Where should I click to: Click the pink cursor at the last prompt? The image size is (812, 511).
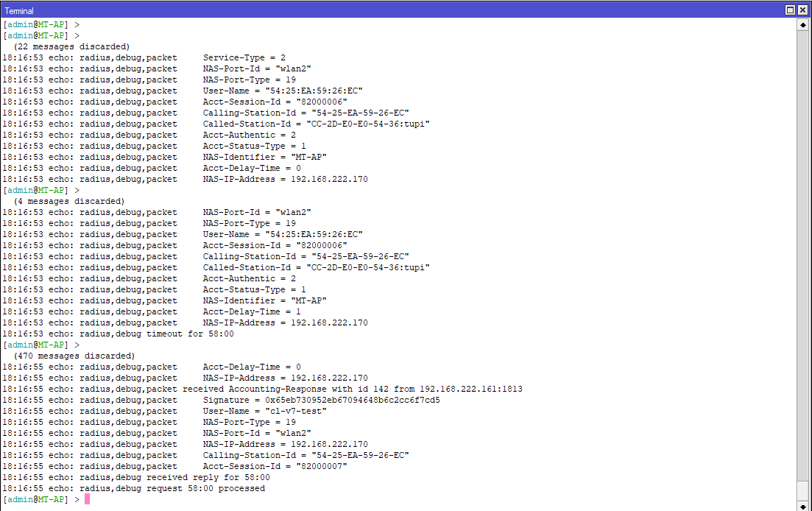point(88,499)
